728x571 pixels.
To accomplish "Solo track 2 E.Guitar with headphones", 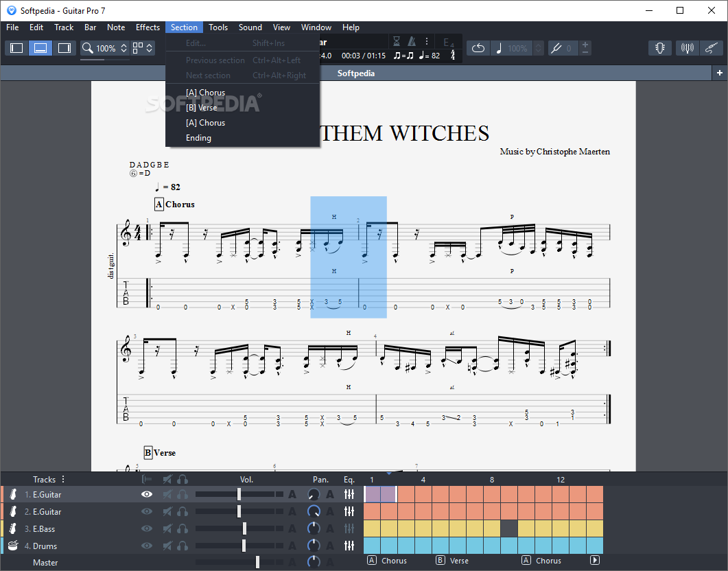I will [183, 511].
